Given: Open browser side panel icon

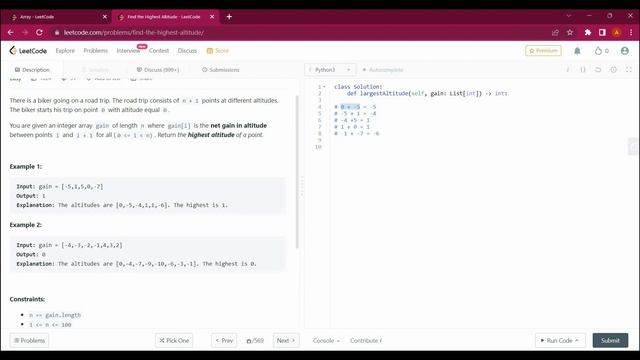Looking at the screenshot, I should pyautogui.click(x=602, y=32).
